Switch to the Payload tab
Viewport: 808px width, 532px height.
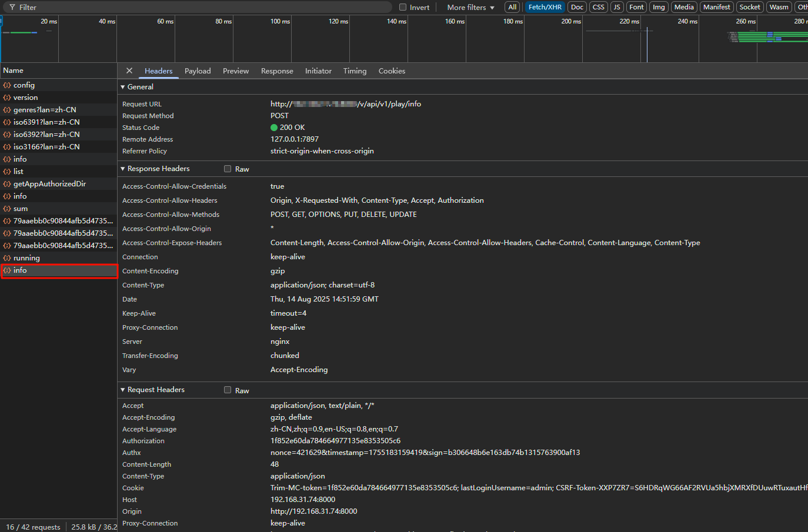[198, 71]
